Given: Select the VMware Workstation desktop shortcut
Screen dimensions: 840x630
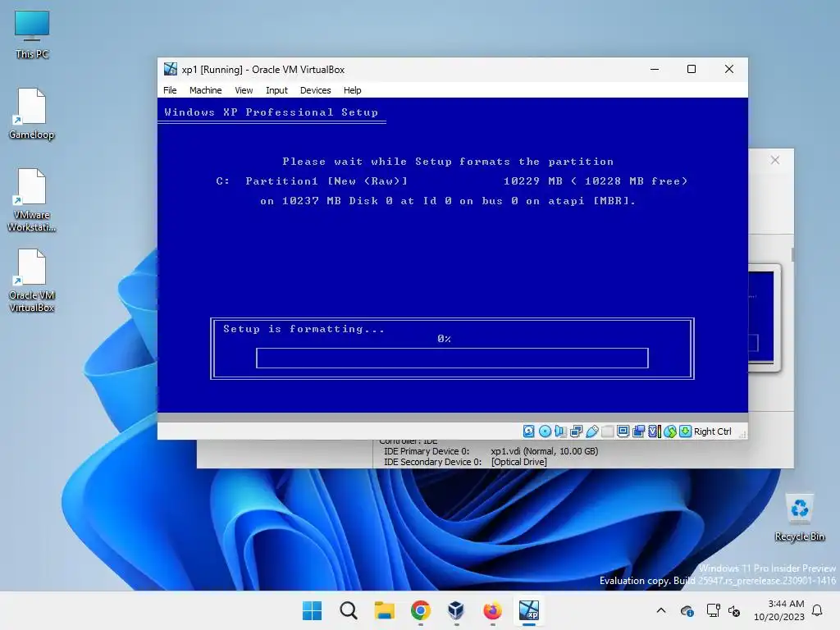Looking at the screenshot, I should click(x=32, y=200).
